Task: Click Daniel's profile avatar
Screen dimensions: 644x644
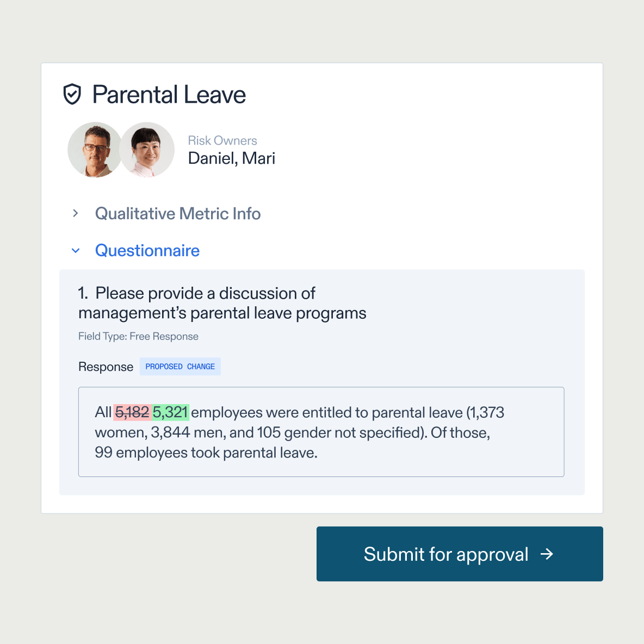Action: point(94,150)
